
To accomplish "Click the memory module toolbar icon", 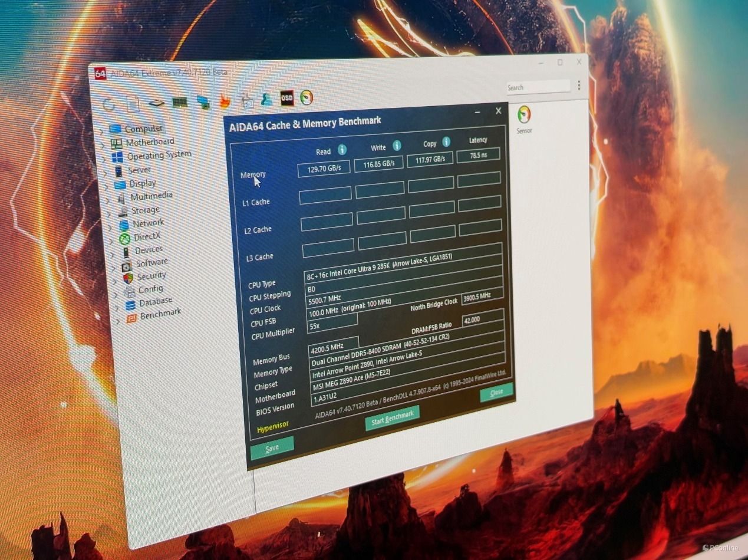I will coord(180,103).
